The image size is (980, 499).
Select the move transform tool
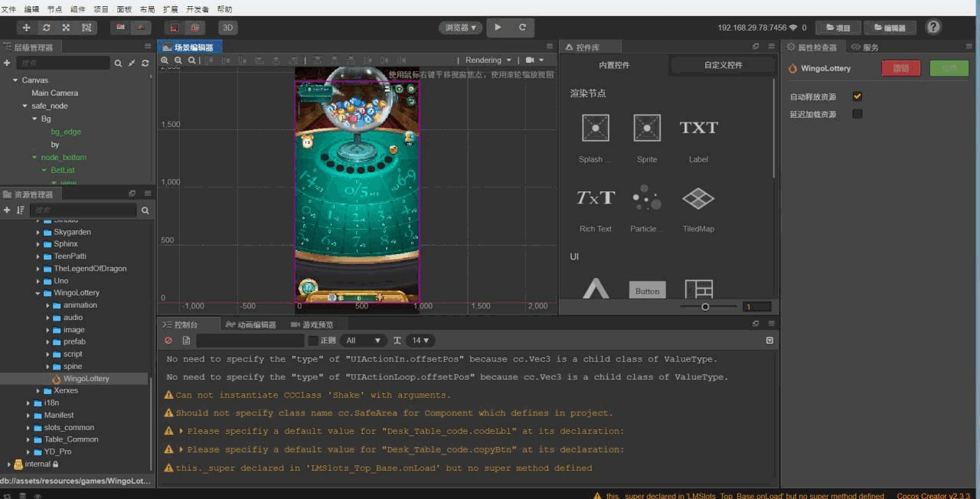(x=27, y=28)
